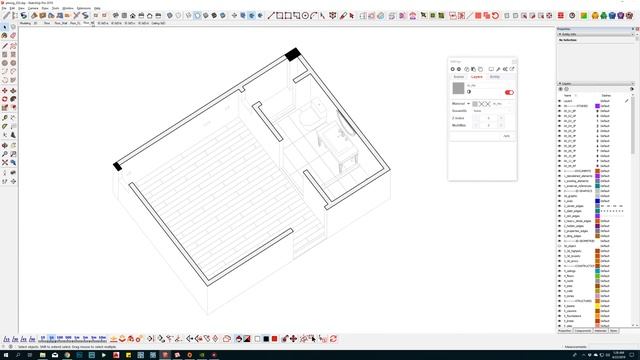This screenshot has height=360, width=640.
Task: Open the Layers details menu arrow
Action: pyautogui.click(x=632, y=89)
